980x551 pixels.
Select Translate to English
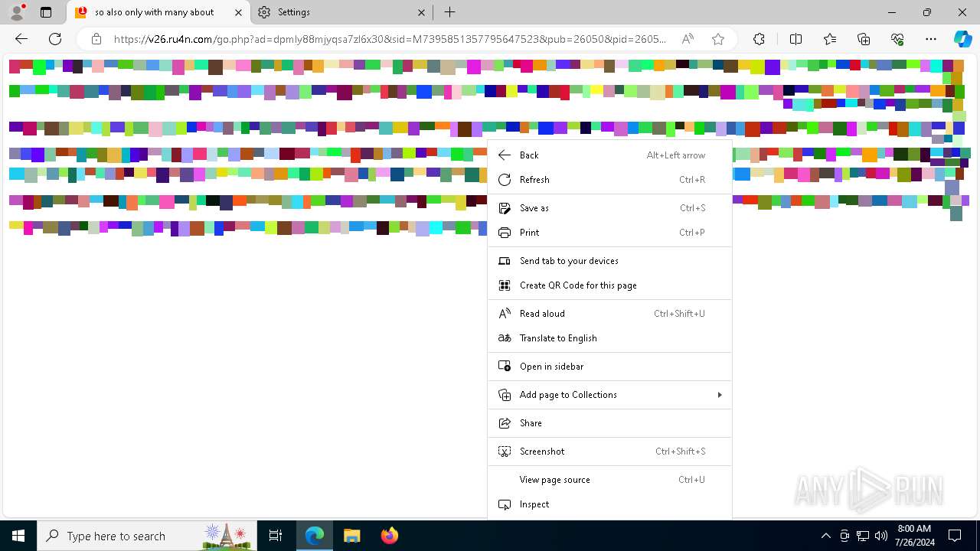[609, 338]
